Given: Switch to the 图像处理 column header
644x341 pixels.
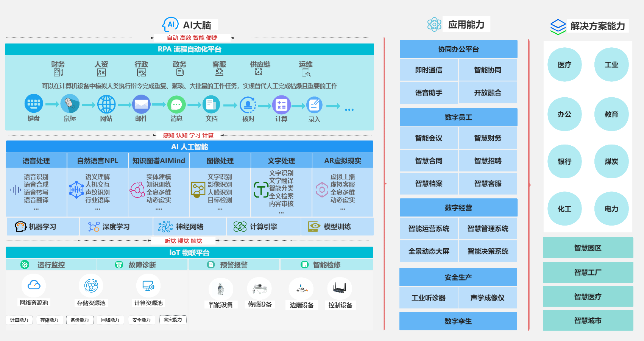Looking at the screenshot, I should [220, 161].
